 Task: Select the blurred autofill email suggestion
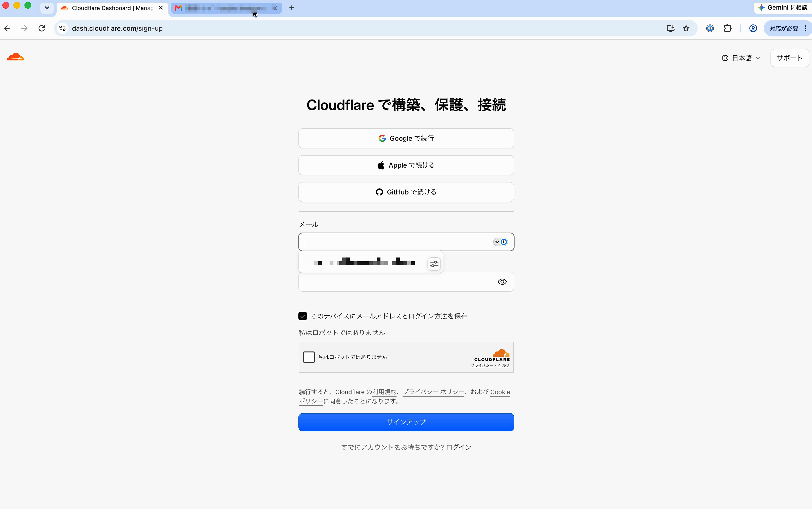[364, 262]
